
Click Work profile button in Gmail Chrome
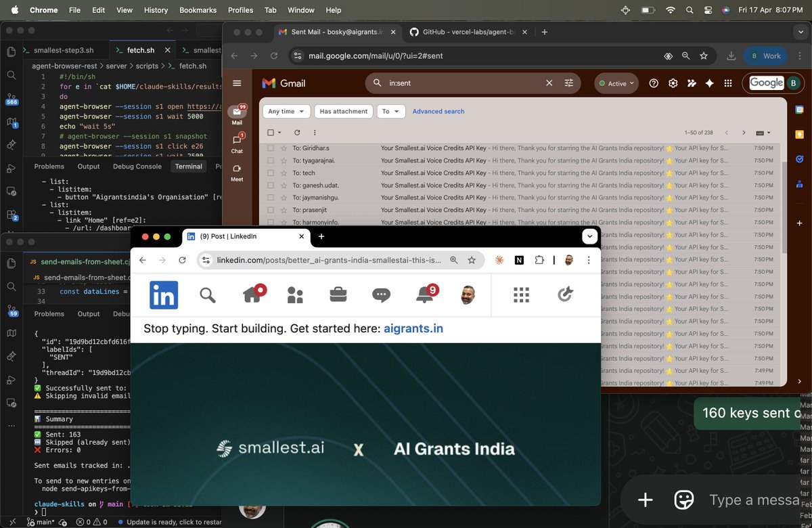point(766,56)
